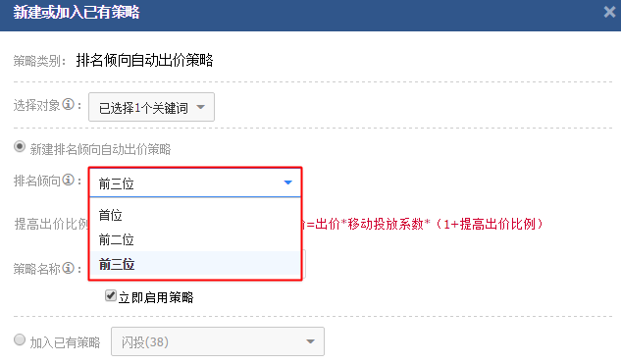Click the 加入已有策略 label text

(65, 342)
